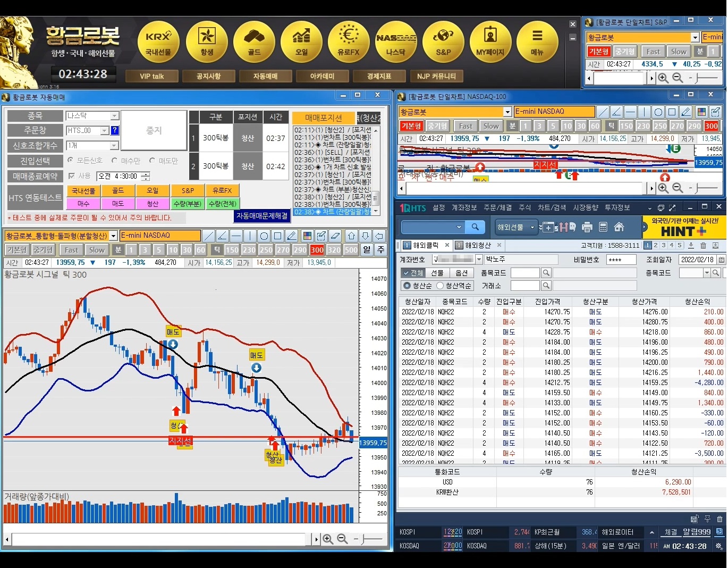Viewport: 728px width, 568px height.
Task: Open the 항셍 gold icon
Action: pyautogui.click(x=207, y=43)
